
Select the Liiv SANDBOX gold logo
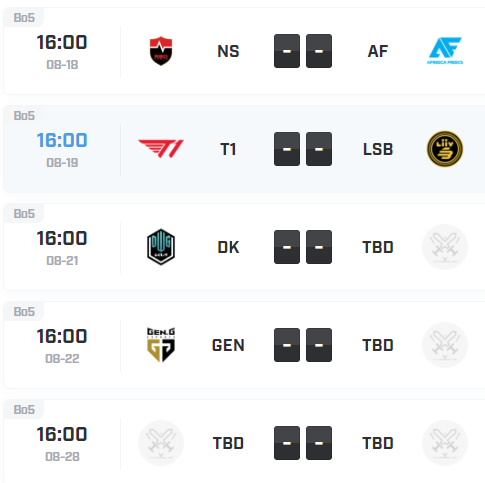pyautogui.click(x=445, y=149)
